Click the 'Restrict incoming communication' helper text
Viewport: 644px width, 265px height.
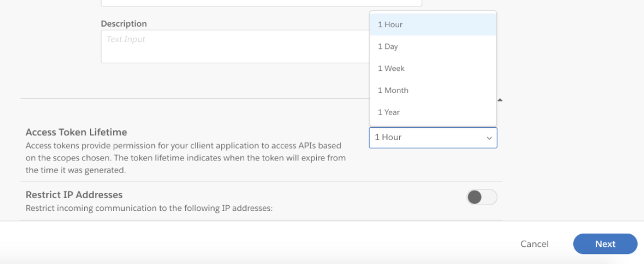click(x=149, y=208)
